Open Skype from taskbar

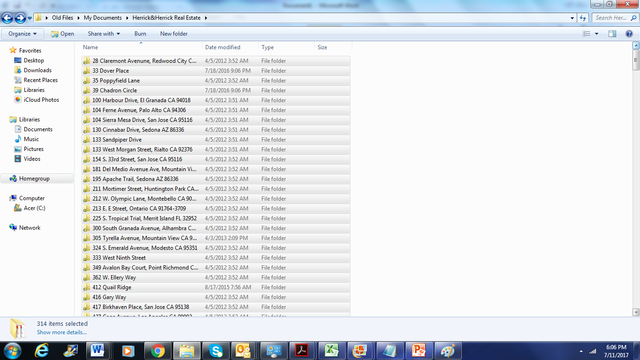(x=216, y=351)
